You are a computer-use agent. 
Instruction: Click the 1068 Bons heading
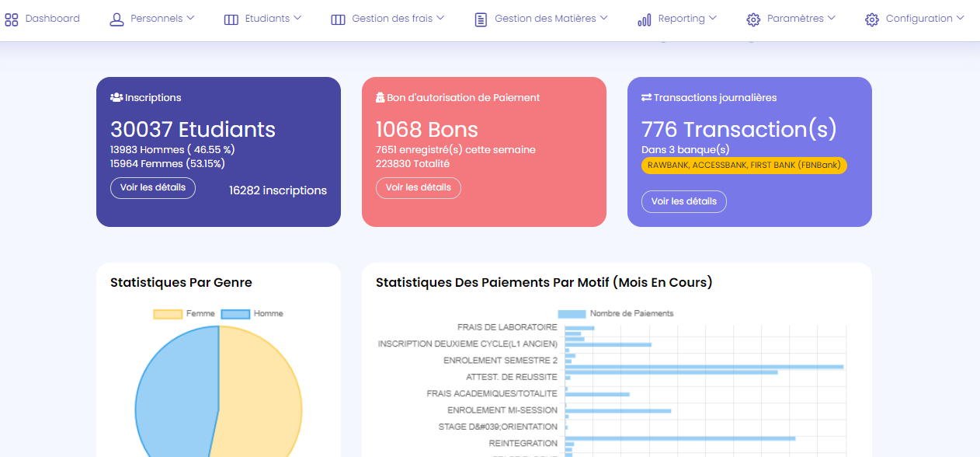click(x=427, y=129)
